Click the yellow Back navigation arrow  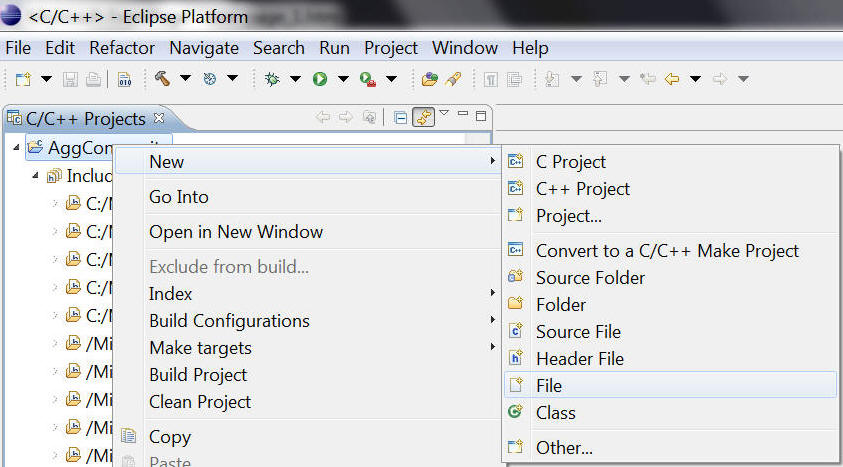(x=672, y=80)
